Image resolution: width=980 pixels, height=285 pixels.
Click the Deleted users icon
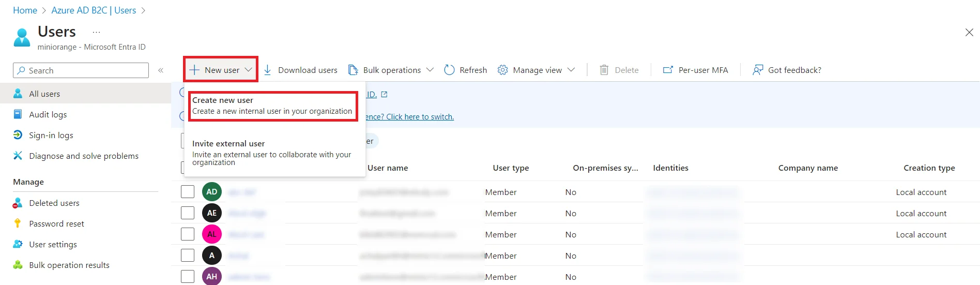click(18, 203)
